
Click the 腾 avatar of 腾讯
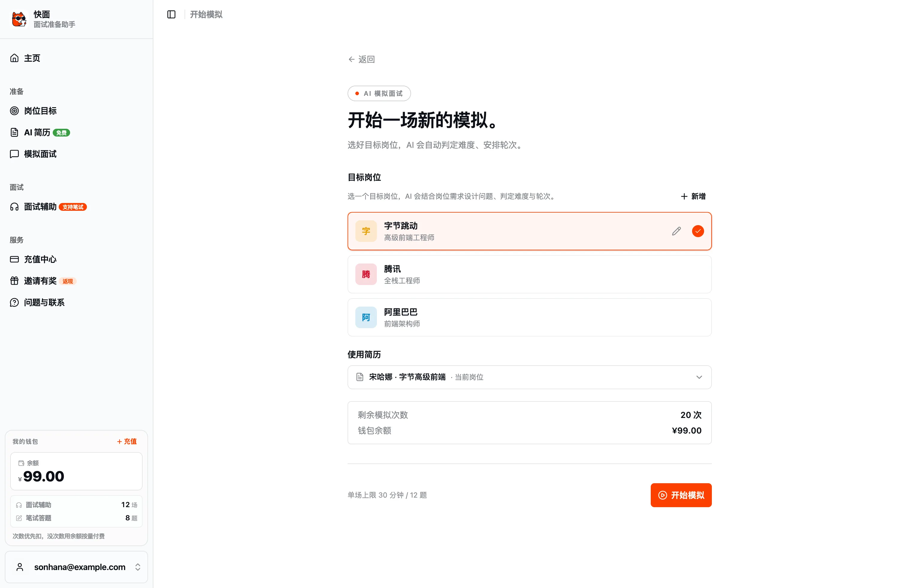366,274
